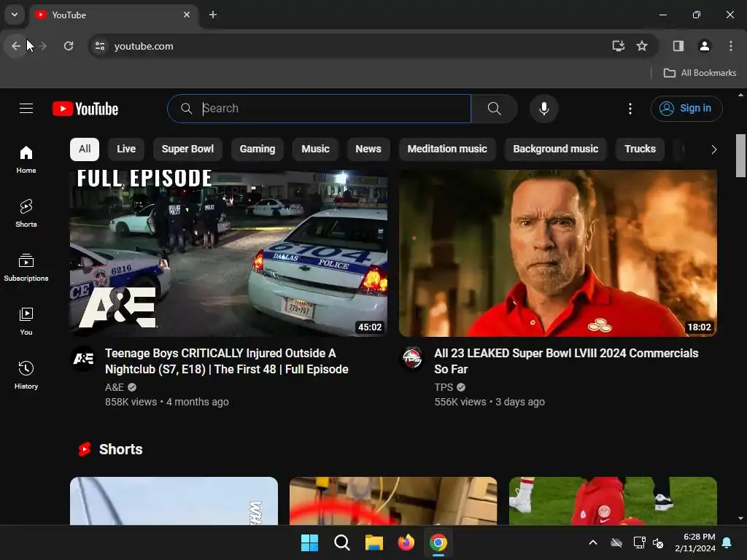Open Chrome profile icon
The image size is (747, 560).
click(704, 46)
